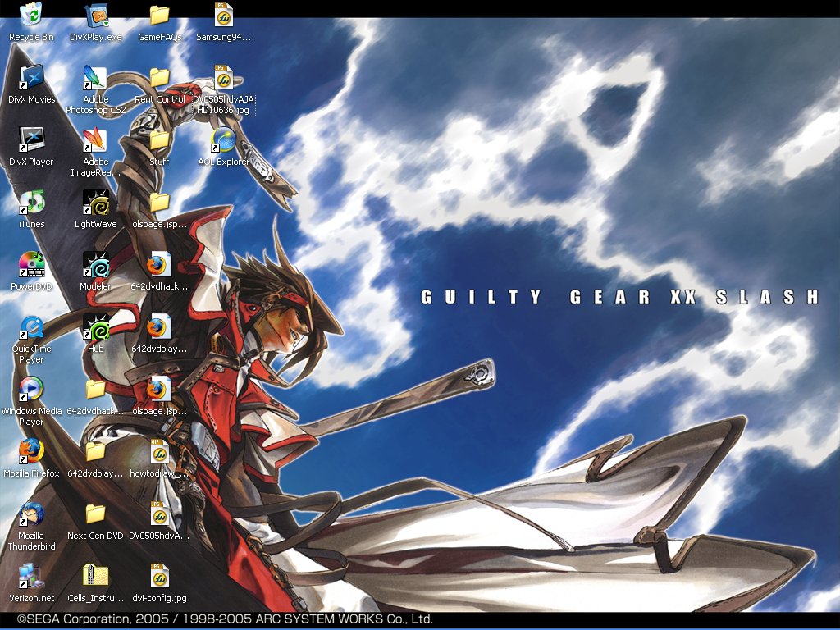Click the LightWave Hub shortcut

pyautogui.click(x=96, y=327)
